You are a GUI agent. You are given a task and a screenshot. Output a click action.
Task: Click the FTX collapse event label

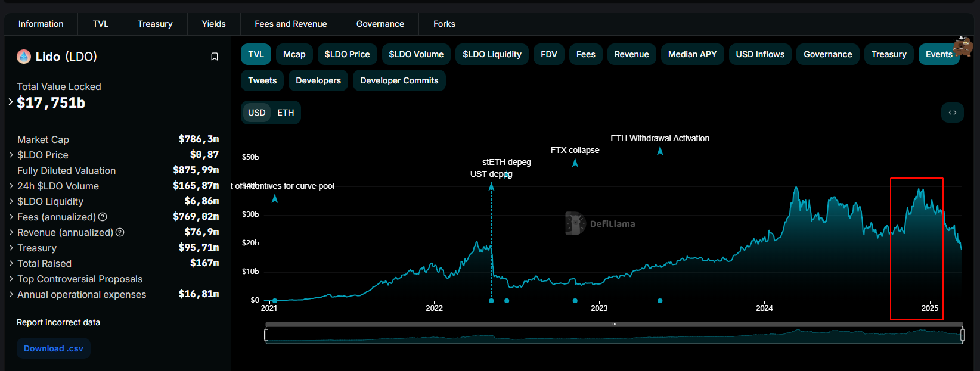click(575, 150)
